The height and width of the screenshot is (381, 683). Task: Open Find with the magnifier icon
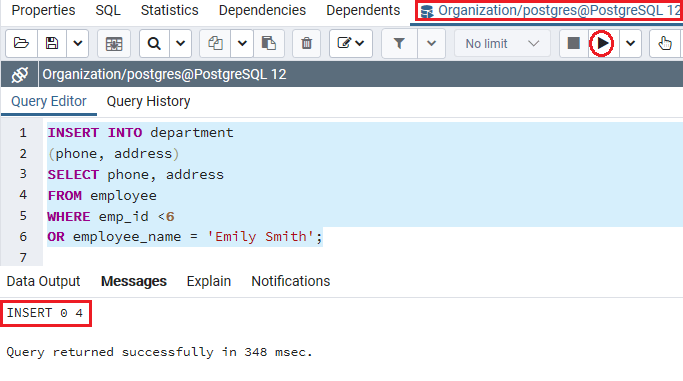pos(154,44)
